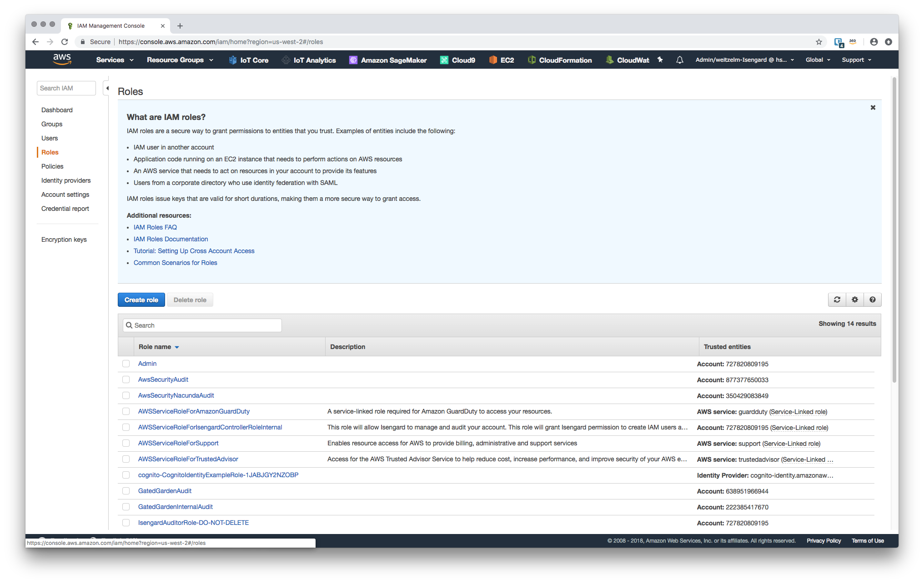Click the browser forward arrow
Viewport: 924px width, 584px height.
click(50, 42)
